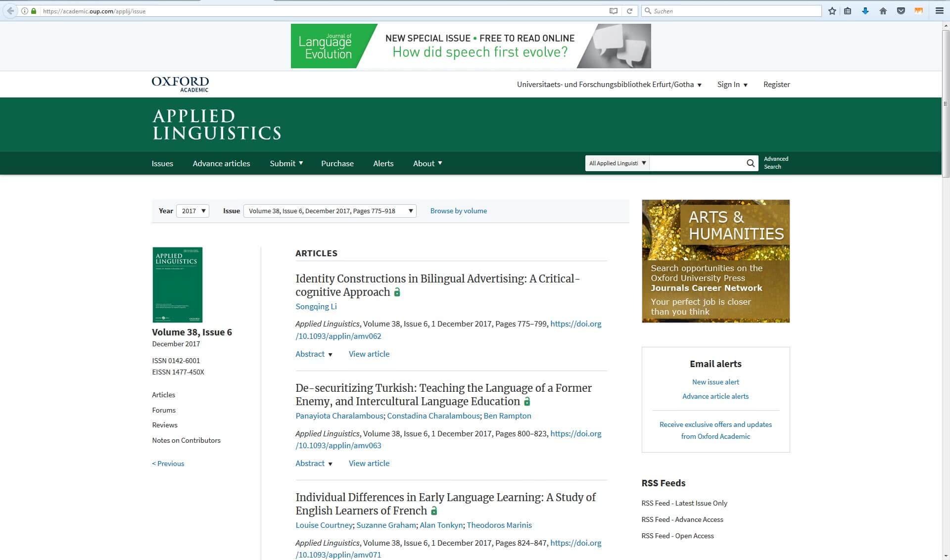The image size is (950, 560).
Task: Click Browse by volume link
Action: coord(459,211)
